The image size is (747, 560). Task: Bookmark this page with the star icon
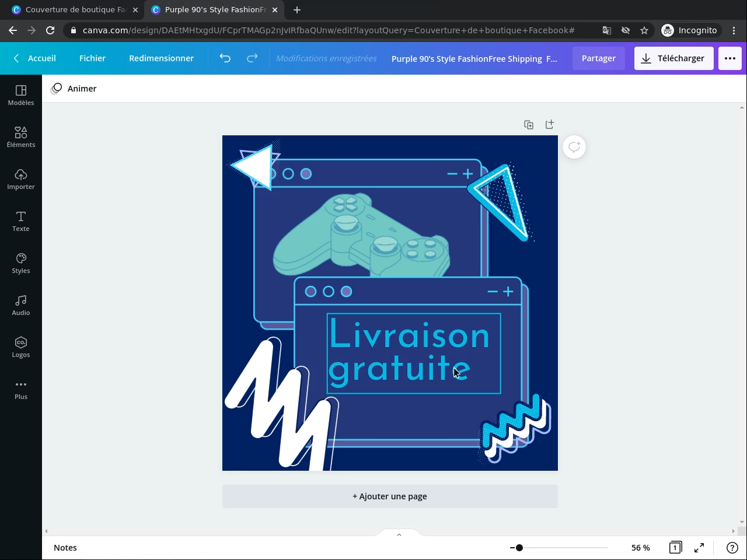[644, 30]
